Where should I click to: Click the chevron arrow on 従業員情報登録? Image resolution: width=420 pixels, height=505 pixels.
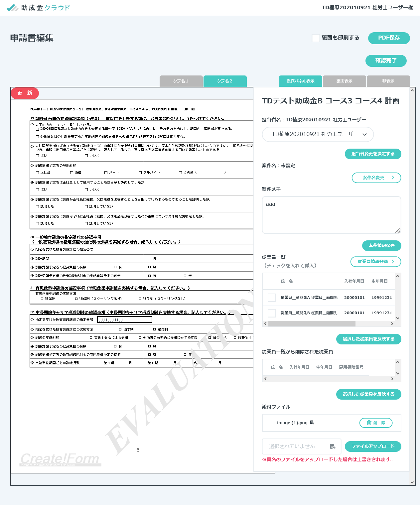pyautogui.click(x=393, y=262)
